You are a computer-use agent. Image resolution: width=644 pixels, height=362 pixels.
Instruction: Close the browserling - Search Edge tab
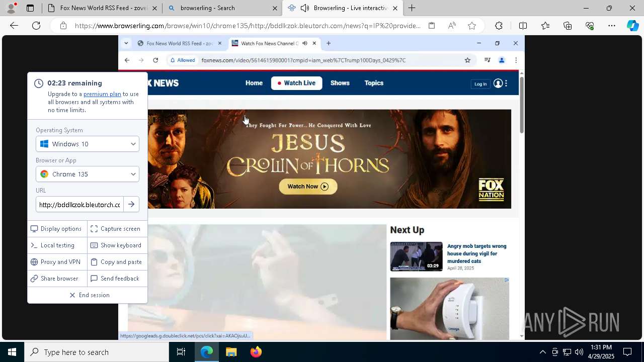click(275, 8)
